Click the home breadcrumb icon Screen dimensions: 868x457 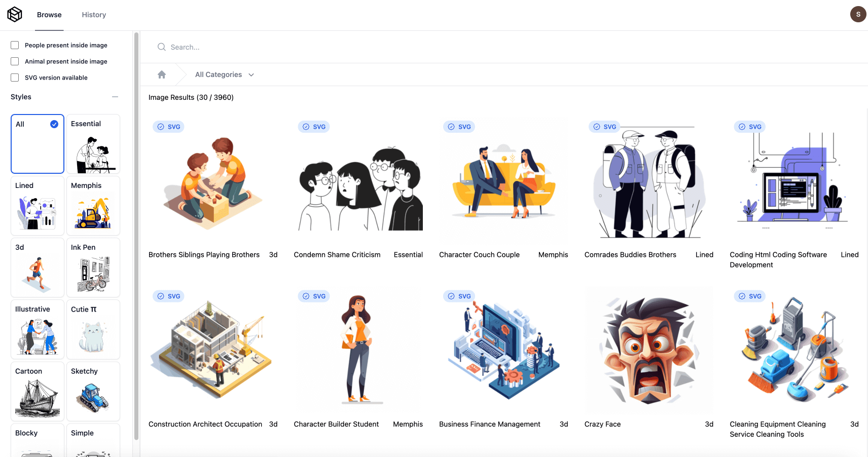pyautogui.click(x=162, y=74)
